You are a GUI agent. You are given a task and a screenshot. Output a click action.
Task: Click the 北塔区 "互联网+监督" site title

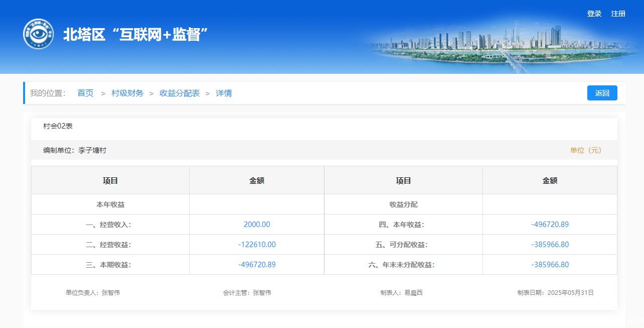point(136,34)
